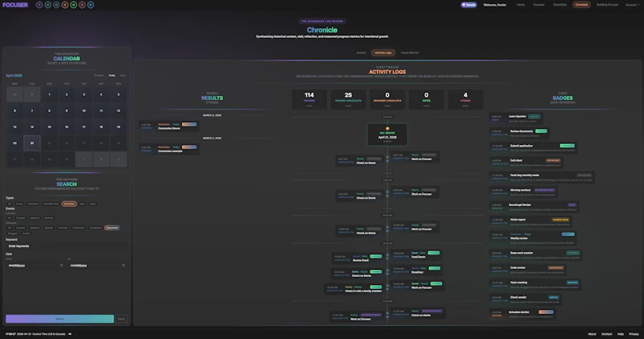Open the calendar picker icon in the From date field

[x=62, y=266]
